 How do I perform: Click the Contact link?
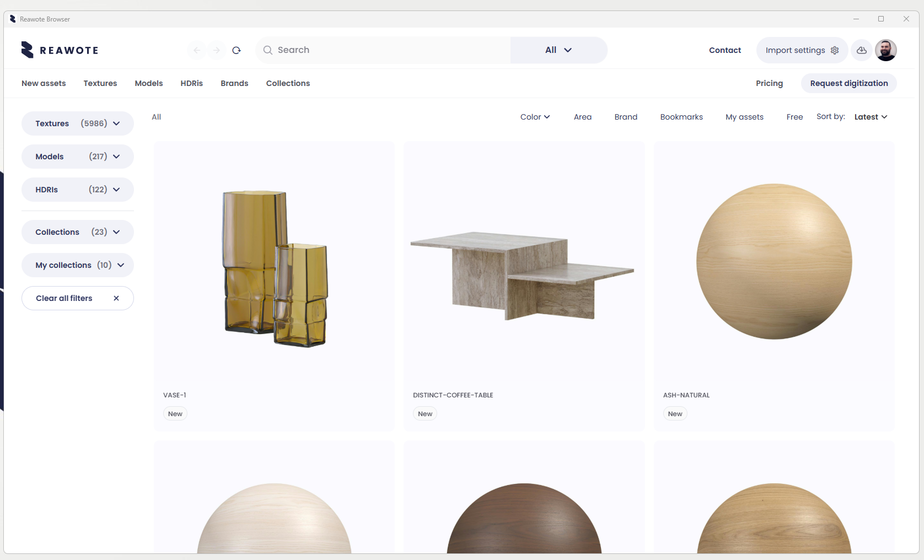pyautogui.click(x=725, y=50)
